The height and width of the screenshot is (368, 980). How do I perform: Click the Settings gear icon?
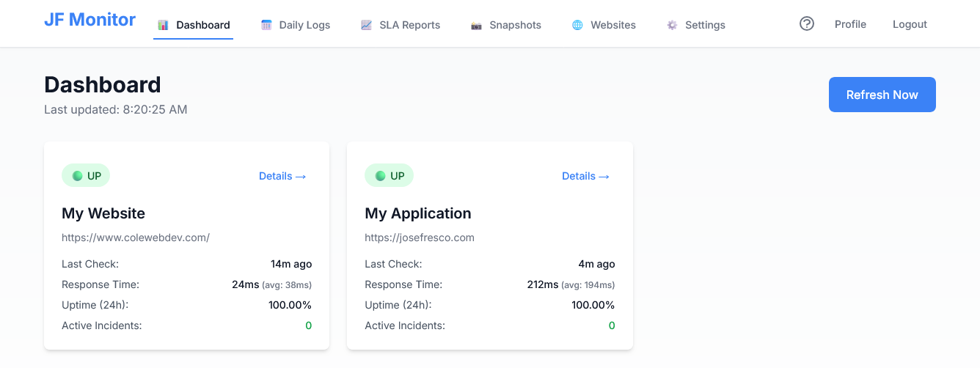coord(672,25)
